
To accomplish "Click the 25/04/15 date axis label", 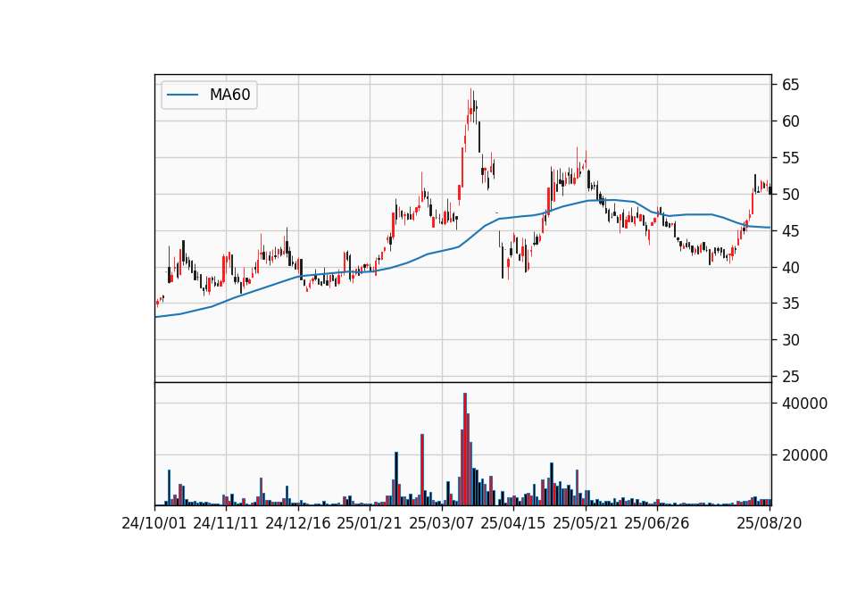I will click(x=513, y=523).
